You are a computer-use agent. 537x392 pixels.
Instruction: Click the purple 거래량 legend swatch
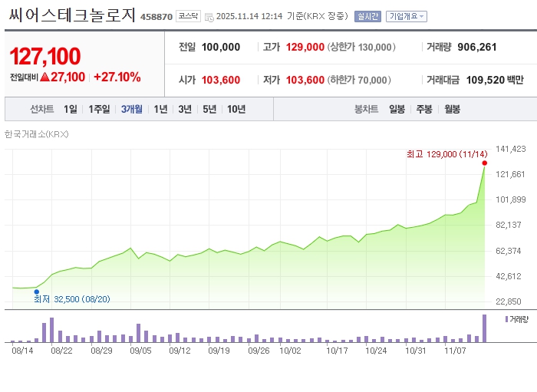507,318
